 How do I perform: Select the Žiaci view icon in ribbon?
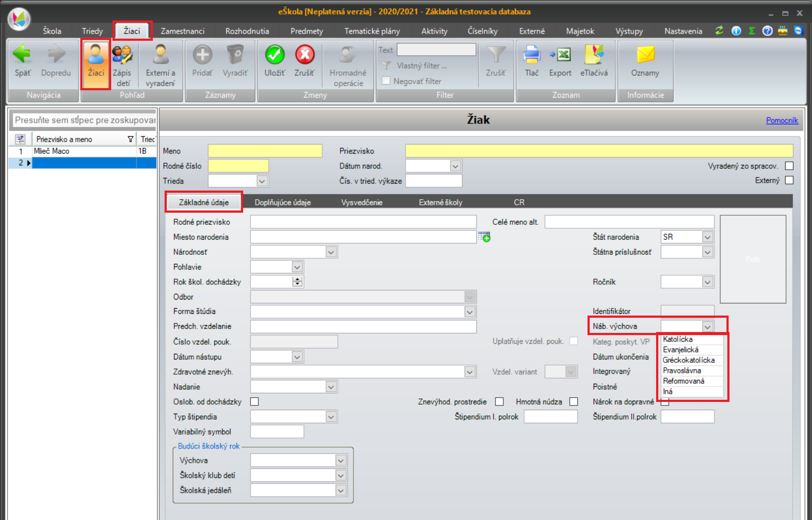[96, 54]
